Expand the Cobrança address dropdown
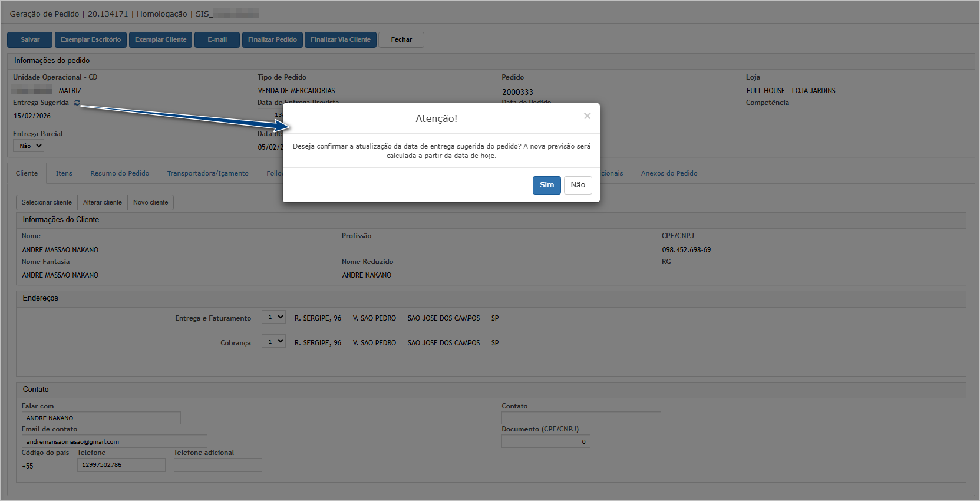 pos(273,342)
